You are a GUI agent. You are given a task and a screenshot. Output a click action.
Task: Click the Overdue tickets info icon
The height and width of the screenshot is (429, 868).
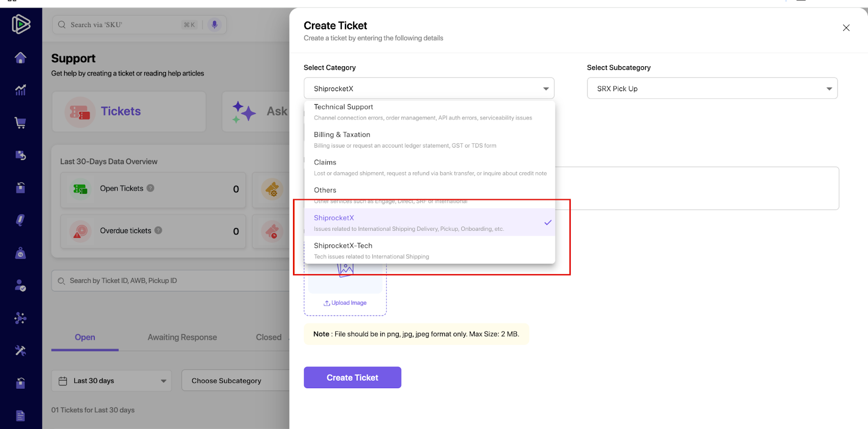pyautogui.click(x=158, y=230)
